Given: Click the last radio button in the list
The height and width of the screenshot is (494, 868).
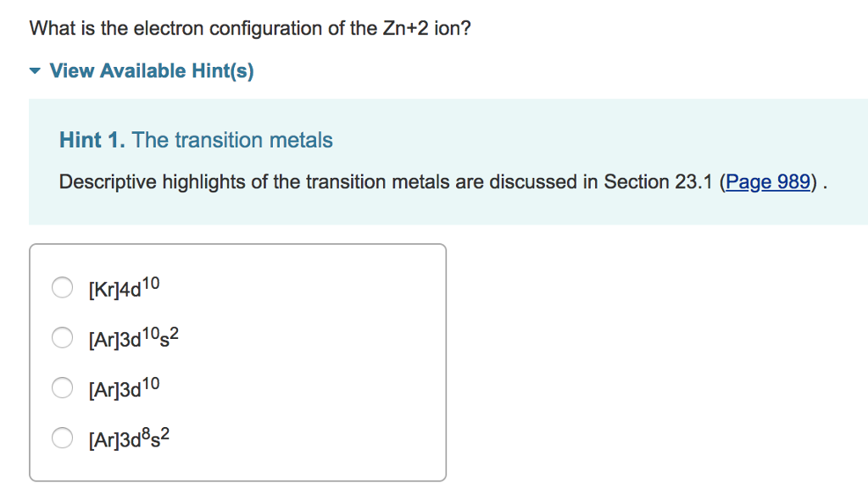Looking at the screenshot, I should (x=62, y=438).
